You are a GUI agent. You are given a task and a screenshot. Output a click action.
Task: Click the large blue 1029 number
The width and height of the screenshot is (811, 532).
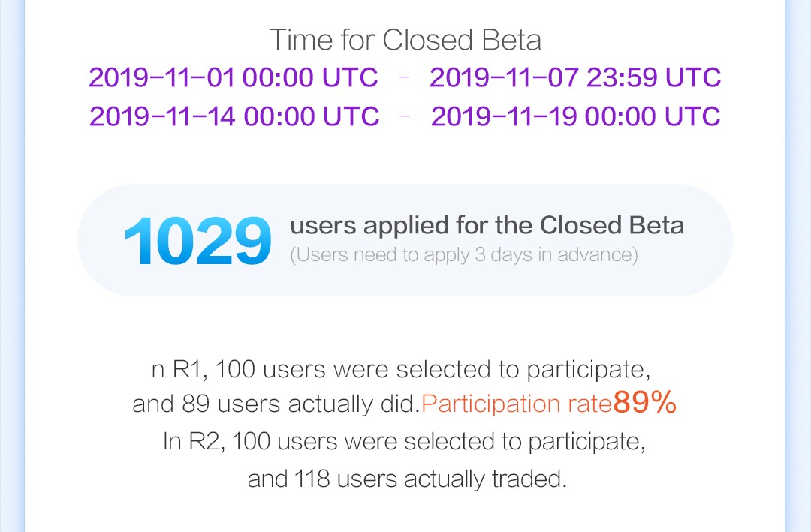[x=197, y=242]
